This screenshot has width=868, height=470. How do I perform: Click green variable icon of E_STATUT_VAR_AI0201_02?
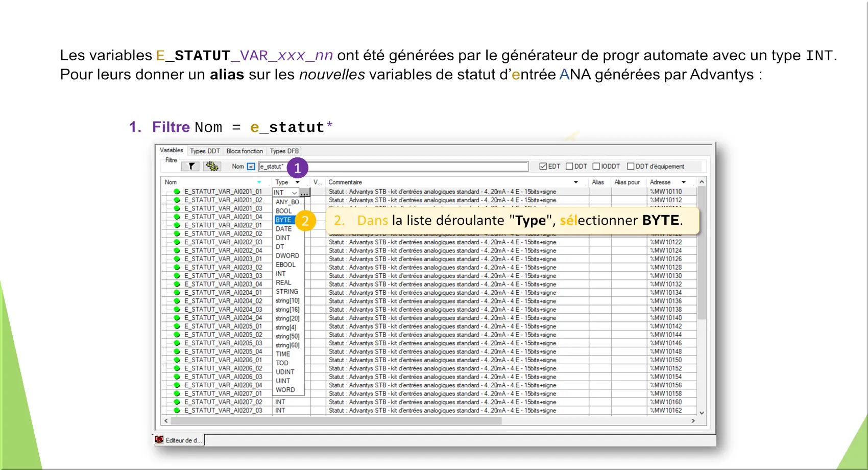(177, 200)
